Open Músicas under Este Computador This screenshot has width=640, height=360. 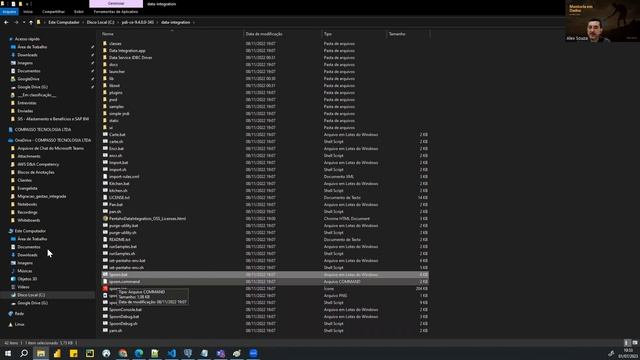pyautogui.click(x=24, y=271)
